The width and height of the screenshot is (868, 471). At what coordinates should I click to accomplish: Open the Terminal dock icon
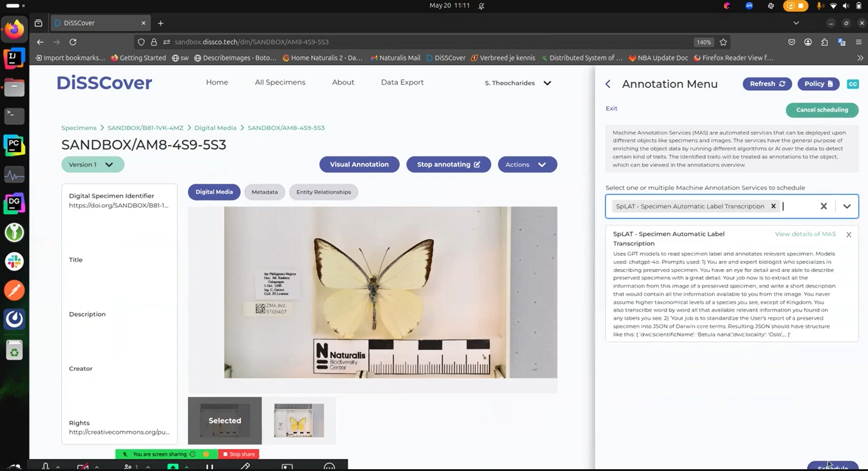point(14,116)
